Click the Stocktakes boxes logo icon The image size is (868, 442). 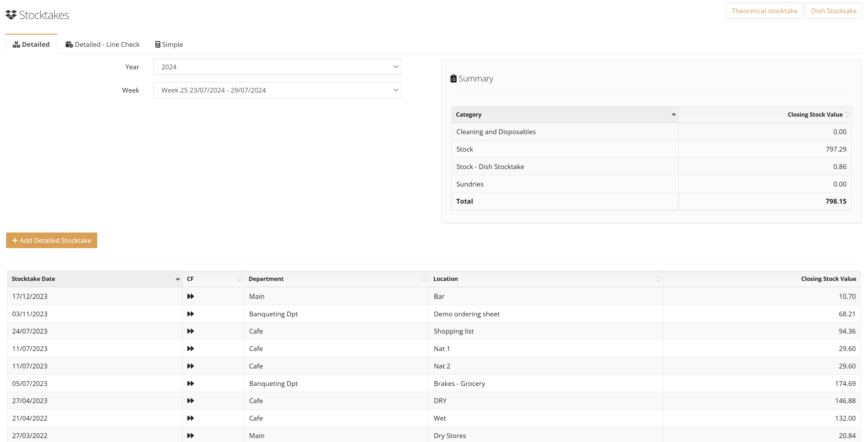[x=11, y=15]
